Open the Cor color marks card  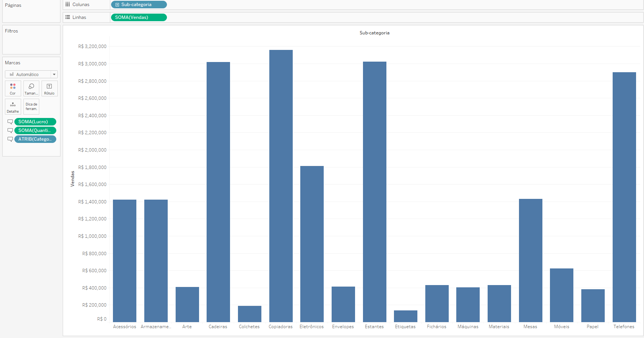(x=13, y=88)
